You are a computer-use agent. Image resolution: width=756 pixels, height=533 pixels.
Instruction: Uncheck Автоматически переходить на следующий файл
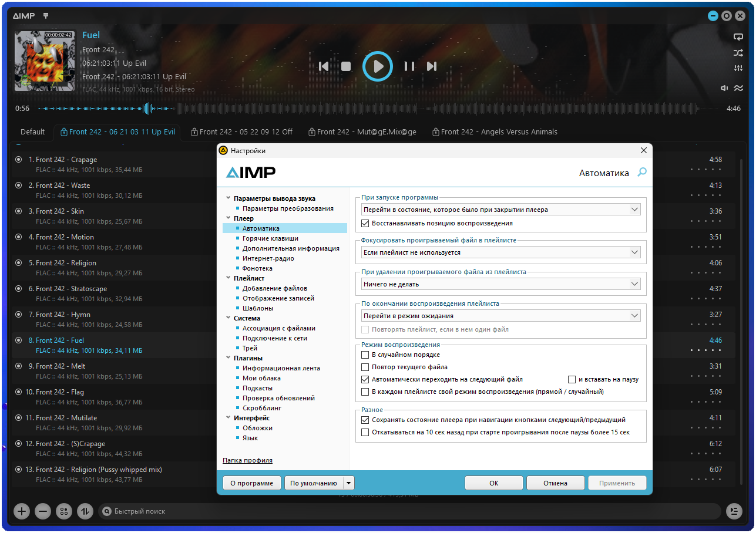(365, 379)
